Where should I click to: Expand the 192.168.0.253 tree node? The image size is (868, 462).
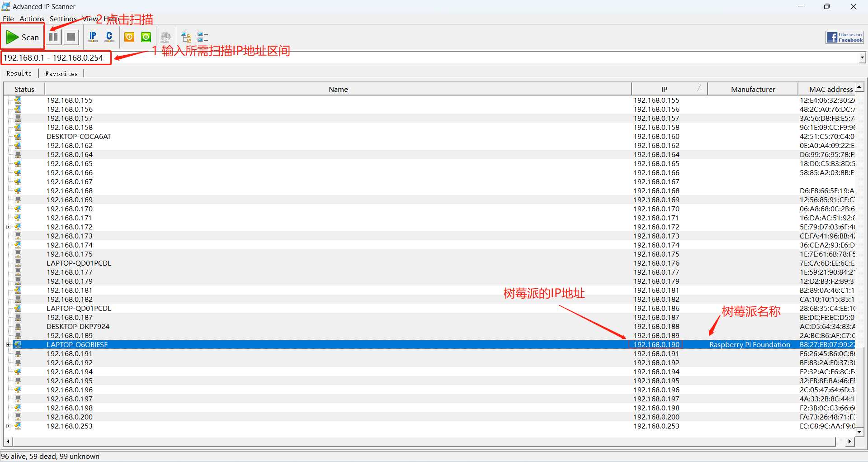click(x=8, y=426)
